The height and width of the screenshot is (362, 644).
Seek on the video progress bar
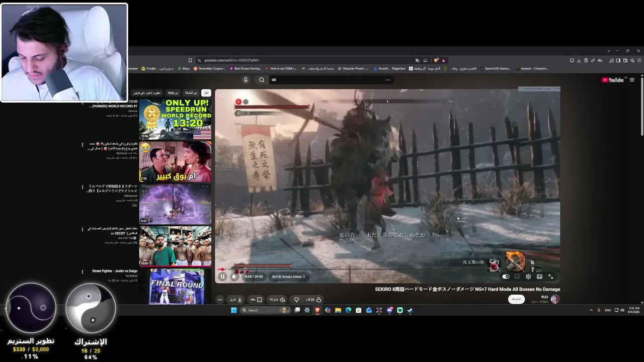coord(387,269)
